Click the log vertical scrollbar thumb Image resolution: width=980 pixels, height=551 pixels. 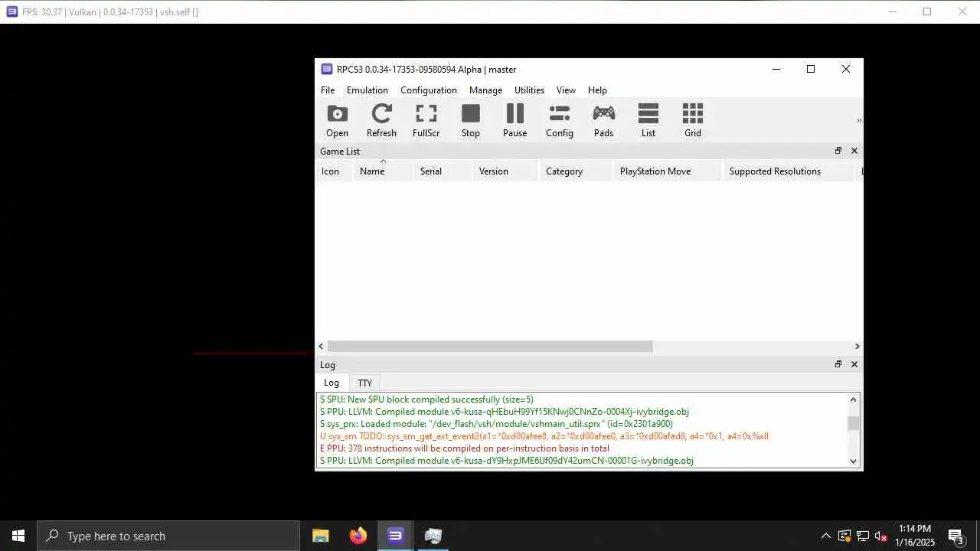pos(853,423)
